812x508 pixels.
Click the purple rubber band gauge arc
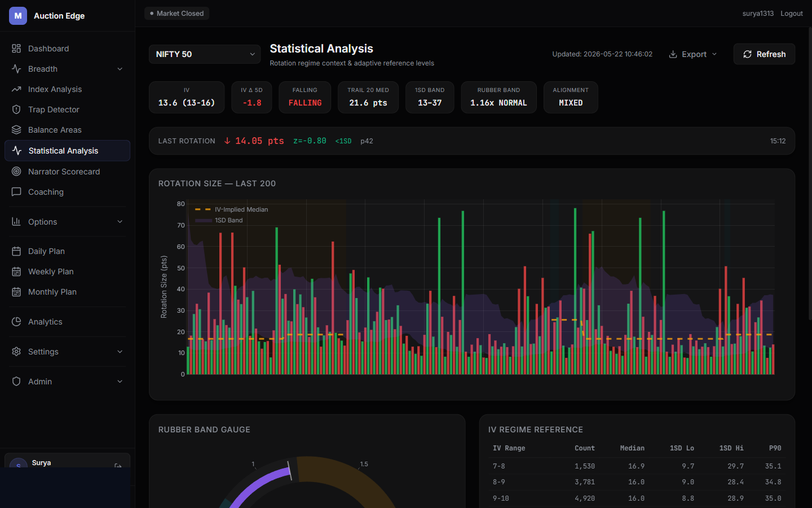(x=261, y=484)
